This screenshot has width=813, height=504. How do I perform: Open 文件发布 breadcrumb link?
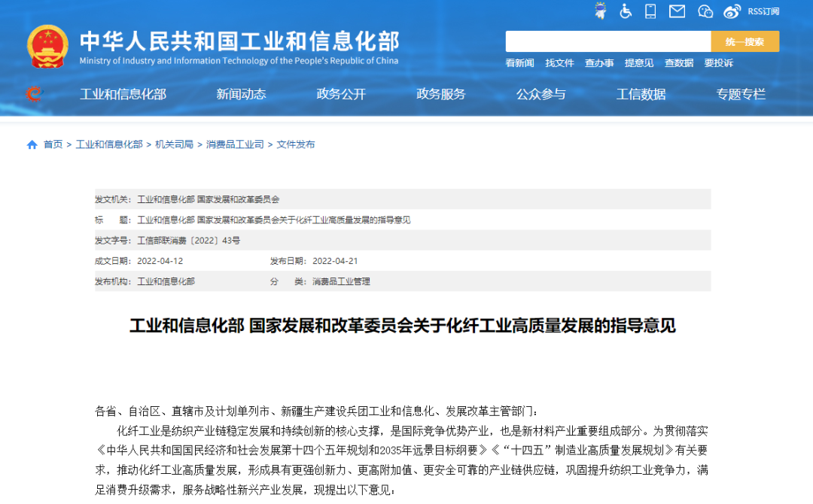(296, 144)
